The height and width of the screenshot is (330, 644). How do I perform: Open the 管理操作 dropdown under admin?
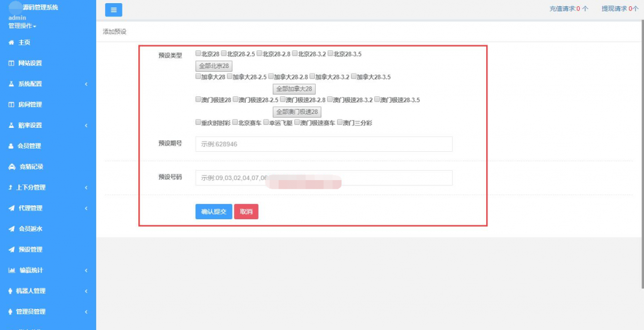pyautogui.click(x=23, y=26)
